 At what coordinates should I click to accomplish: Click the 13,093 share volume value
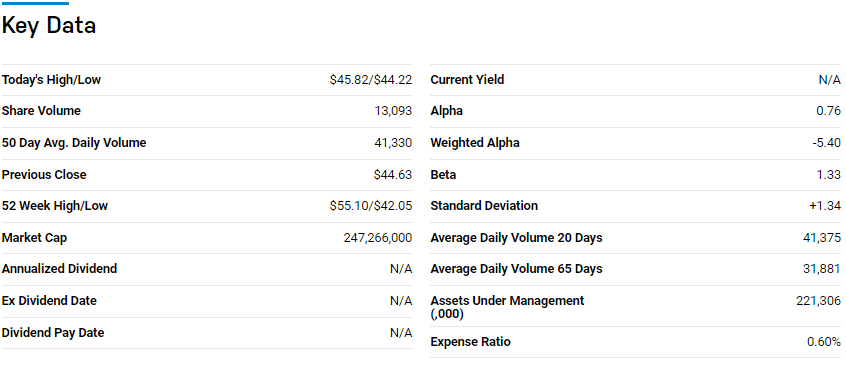pyautogui.click(x=393, y=111)
